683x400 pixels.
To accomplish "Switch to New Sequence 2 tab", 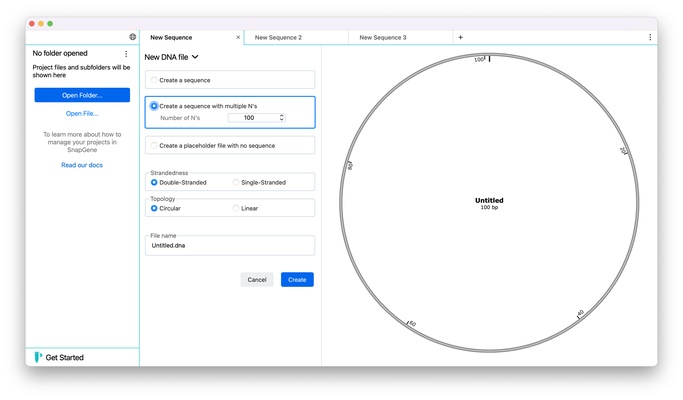I will (x=296, y=37).
